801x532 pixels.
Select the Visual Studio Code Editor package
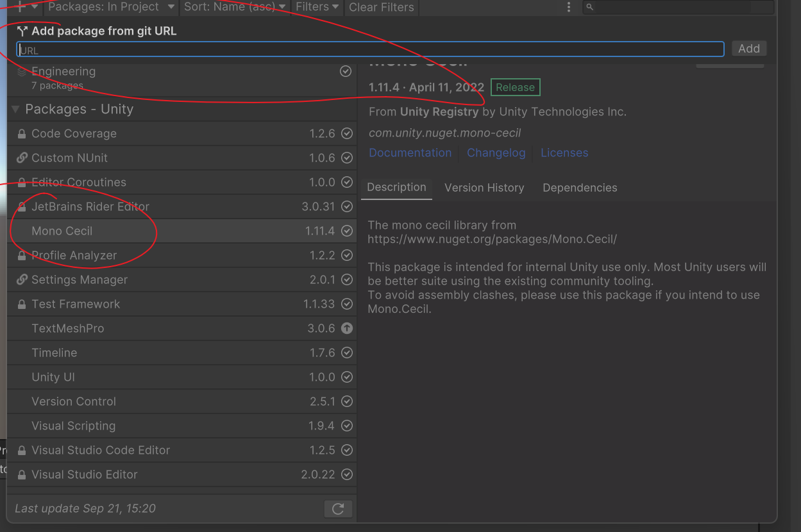tap(182, 451)
